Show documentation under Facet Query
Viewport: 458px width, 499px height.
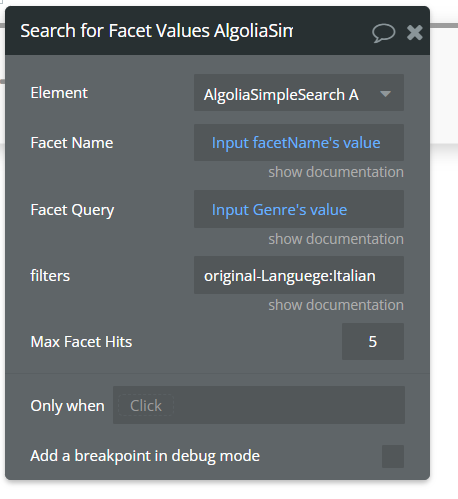tap(336, 239)
